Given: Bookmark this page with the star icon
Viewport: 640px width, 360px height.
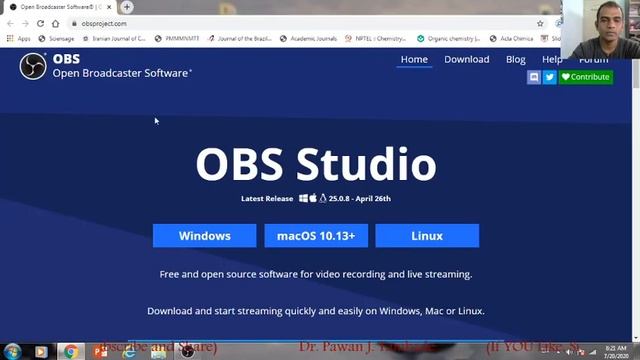Looking at the screenshot, I should pos(540,24).
